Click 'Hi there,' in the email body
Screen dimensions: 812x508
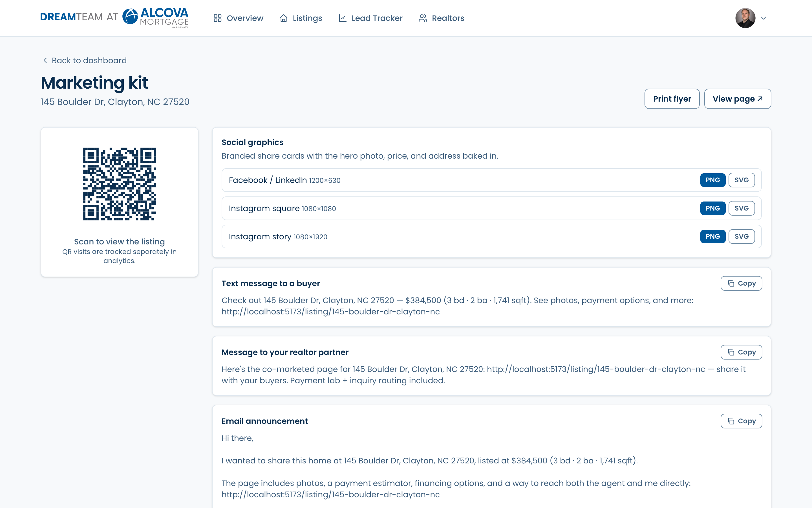(237, 438)
